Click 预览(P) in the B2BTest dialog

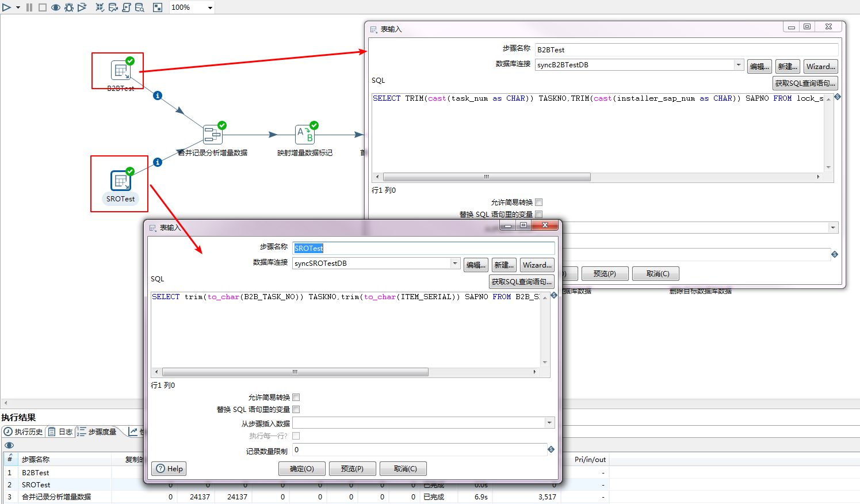(605, 273)
